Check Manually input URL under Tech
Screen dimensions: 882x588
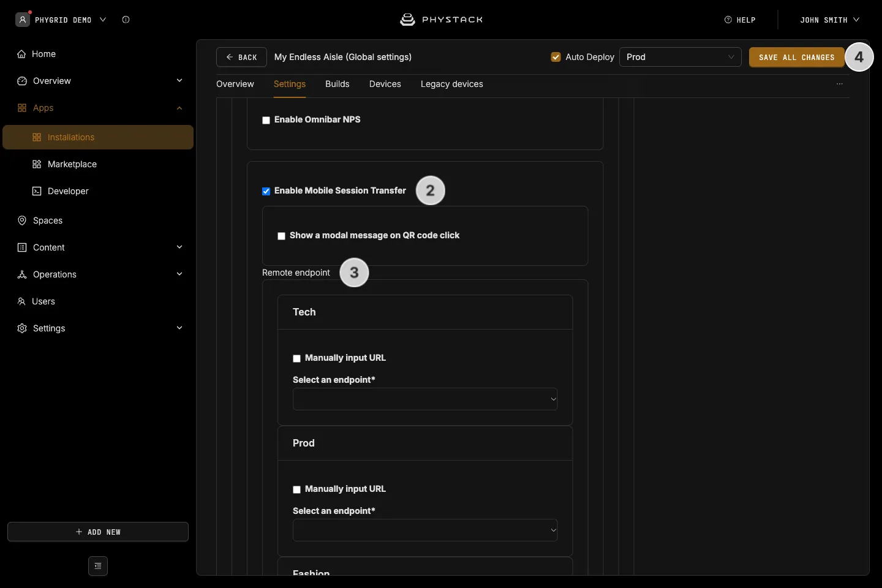pyautogui.click(x=296, y=358)
